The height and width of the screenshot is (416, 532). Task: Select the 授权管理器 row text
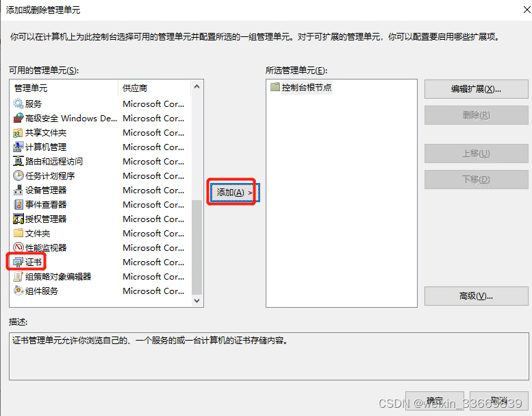point(46,219)
